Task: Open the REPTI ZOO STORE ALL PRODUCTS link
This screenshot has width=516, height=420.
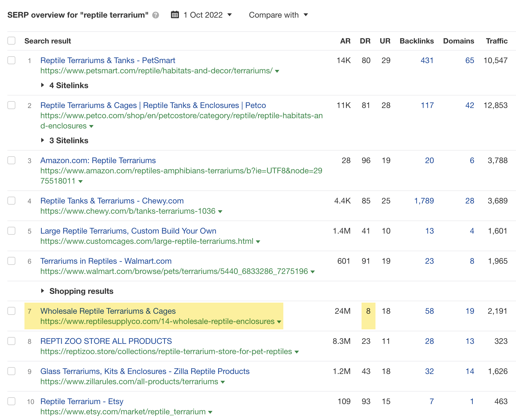Action: pyautogui.click(x=106, y=341)
